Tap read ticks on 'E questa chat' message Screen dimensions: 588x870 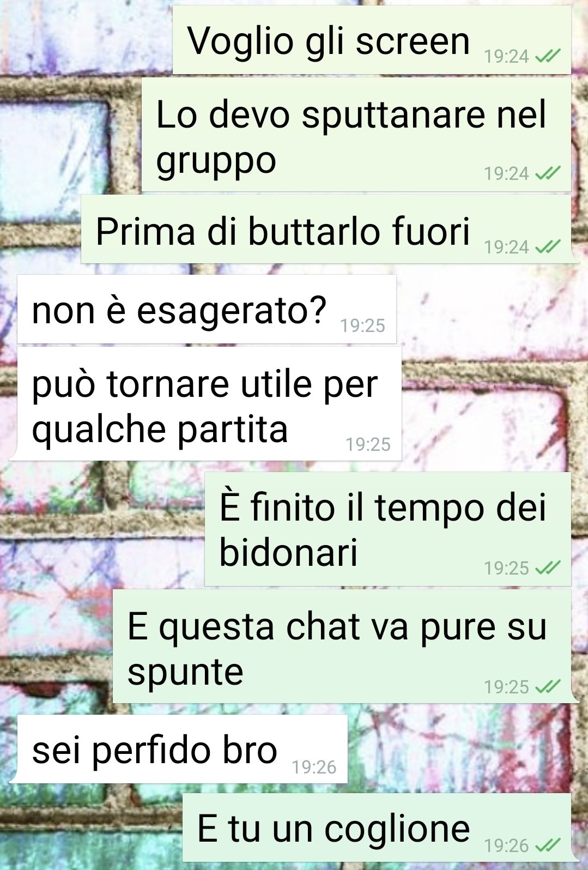(x=548, y=686)
